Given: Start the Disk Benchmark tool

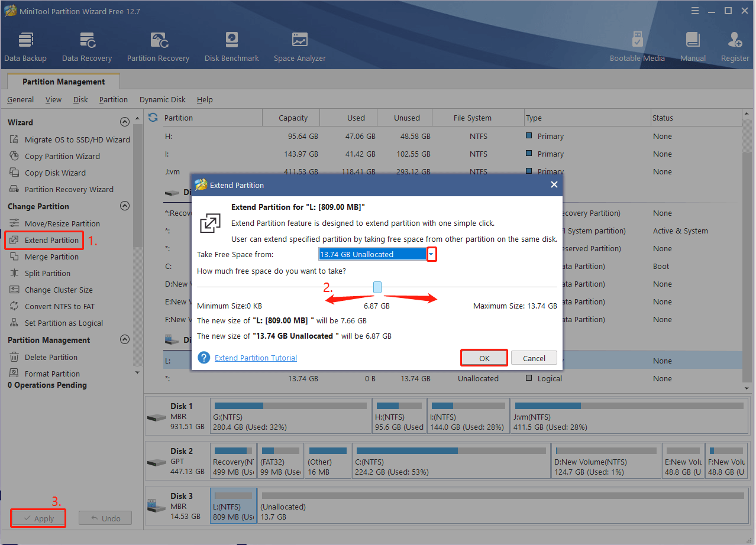Looking at the screenshot, I should coord(232,47).
